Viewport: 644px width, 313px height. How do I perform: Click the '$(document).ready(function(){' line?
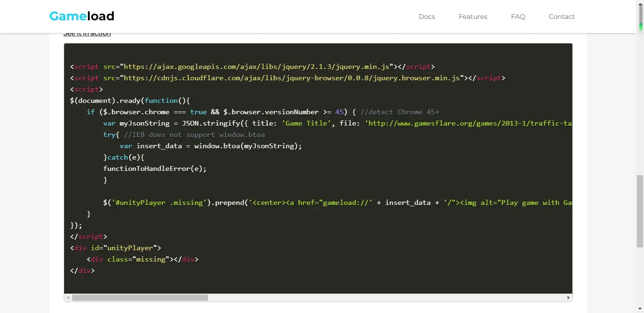pyautogui.click(x=130, y=101)
